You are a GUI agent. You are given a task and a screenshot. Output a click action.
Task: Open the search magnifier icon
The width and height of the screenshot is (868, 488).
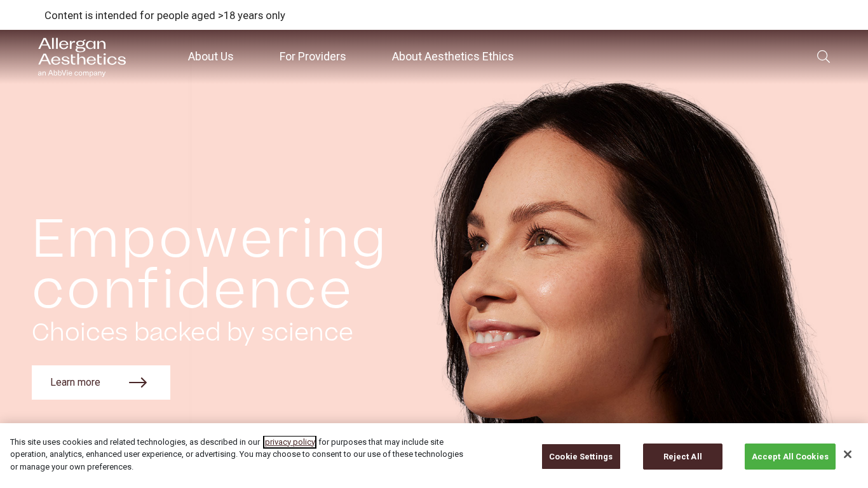pyautogui.click(x=823, y=57)
